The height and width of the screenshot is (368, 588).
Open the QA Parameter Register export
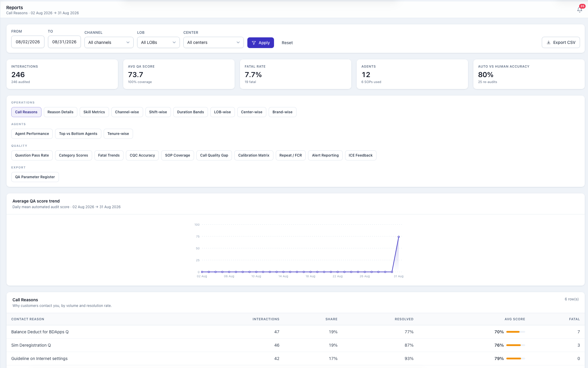click(35, 177)
